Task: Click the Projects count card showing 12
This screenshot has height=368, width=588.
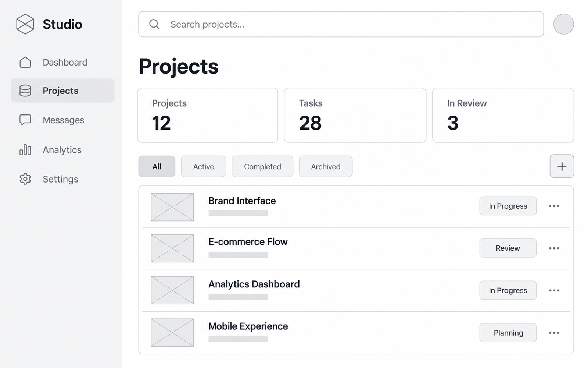Action: 208,115
